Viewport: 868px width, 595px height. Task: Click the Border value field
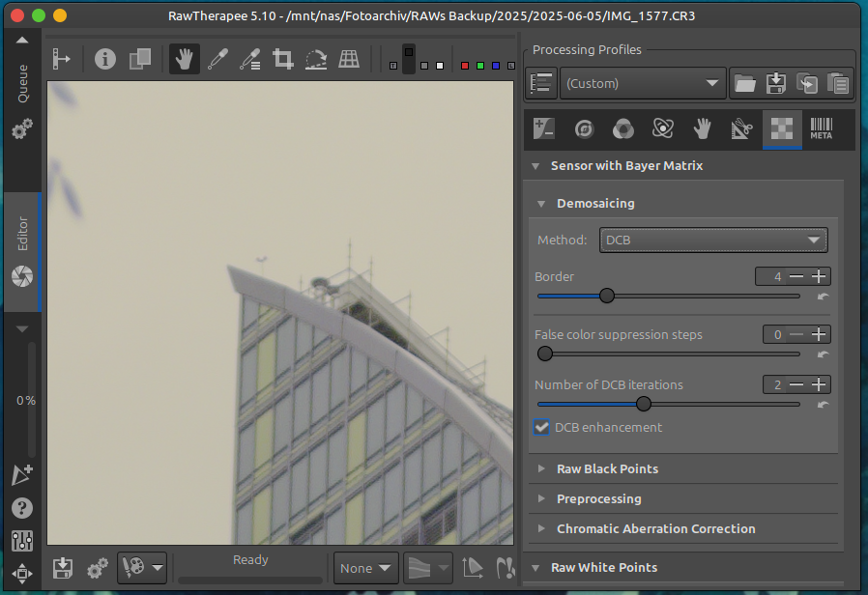coord(770,276)
